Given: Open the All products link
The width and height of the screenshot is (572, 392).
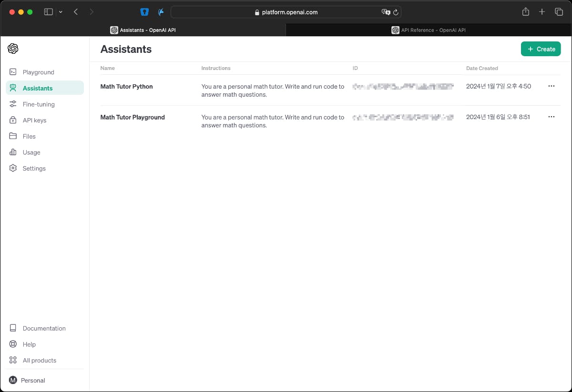Looking at the screenshot, I should pos(45,360).
